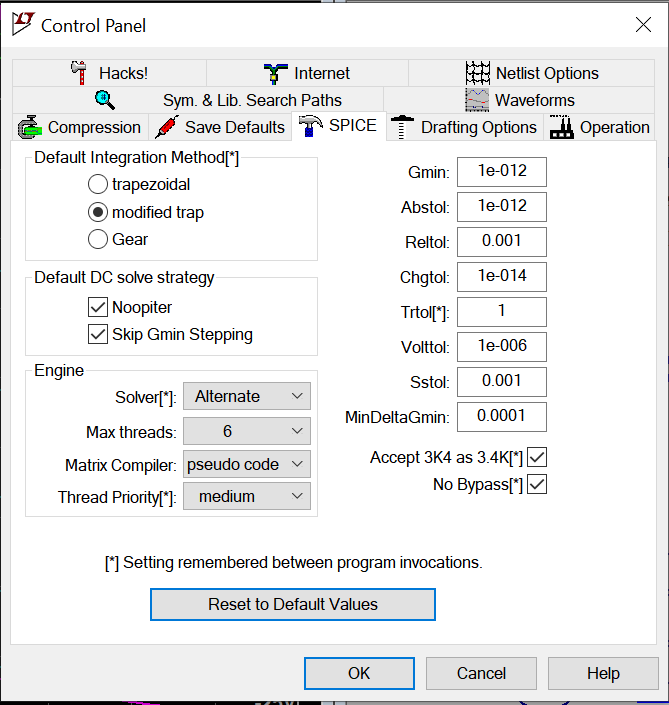The image size is (669, 705).
Task: Select the trapezoidal integration method
Action: (139, 184)
